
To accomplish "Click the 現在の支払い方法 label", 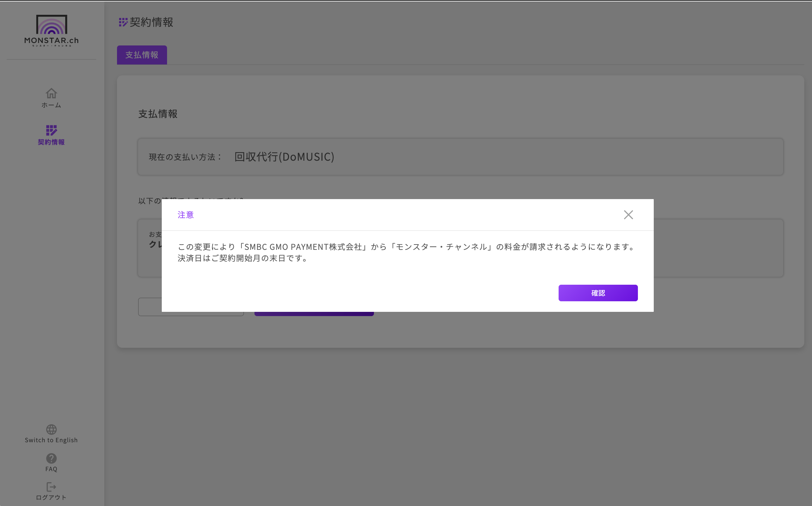I will [185, 157].
